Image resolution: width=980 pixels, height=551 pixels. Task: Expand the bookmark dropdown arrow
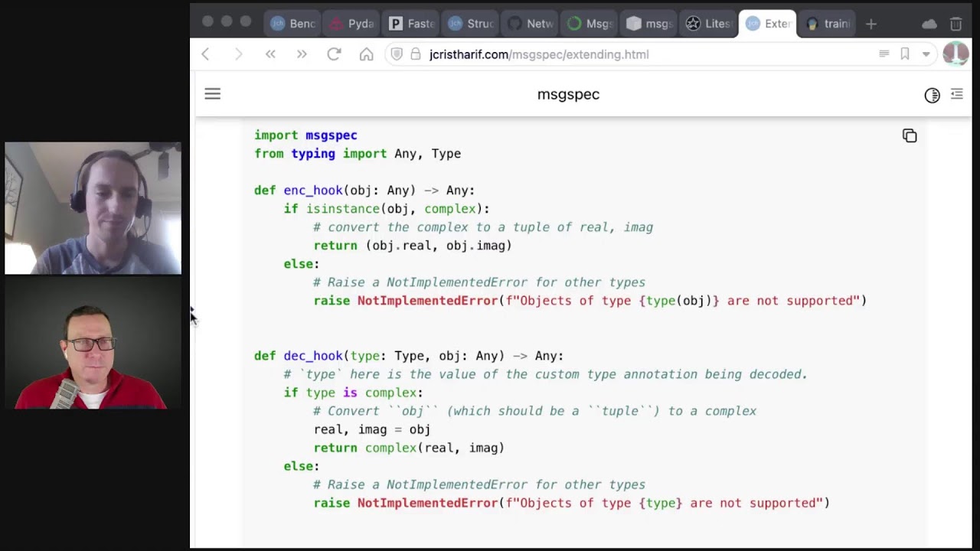click(x=926, y=54)
